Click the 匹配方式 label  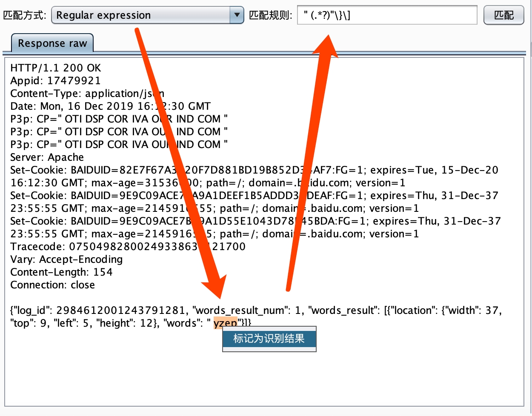click(25, 15)
